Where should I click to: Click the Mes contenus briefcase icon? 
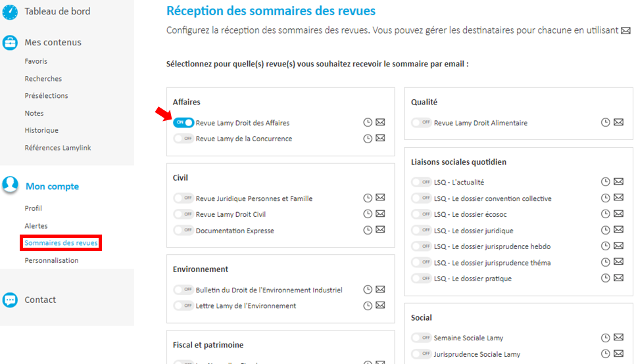pos(10,43)
